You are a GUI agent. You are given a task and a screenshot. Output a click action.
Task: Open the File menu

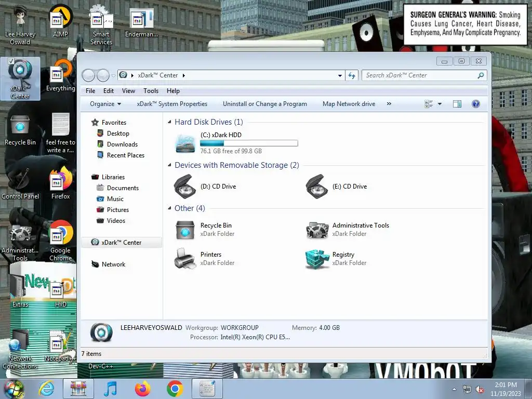coord(90,91)
